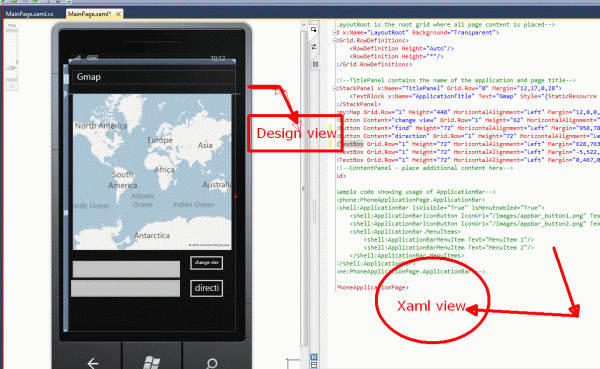This screenshot has width=600, height=369.
Task: Click the TitlePanel comment line
Action: coord(456,80)
